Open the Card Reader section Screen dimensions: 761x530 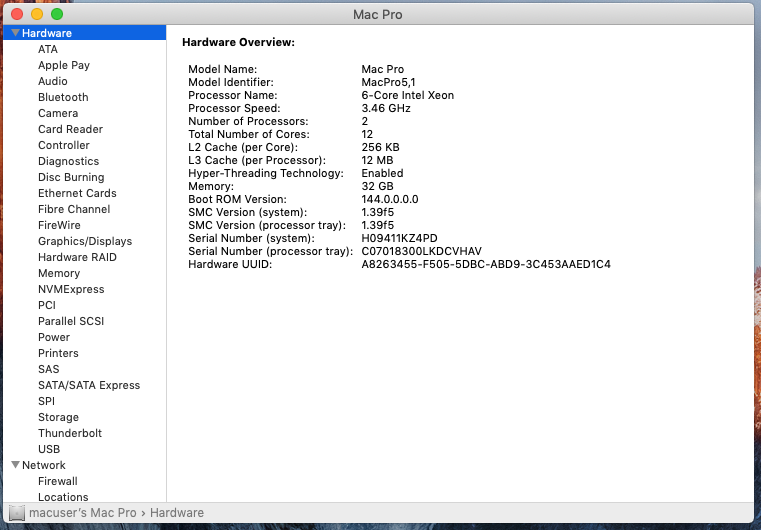(70, 129)
